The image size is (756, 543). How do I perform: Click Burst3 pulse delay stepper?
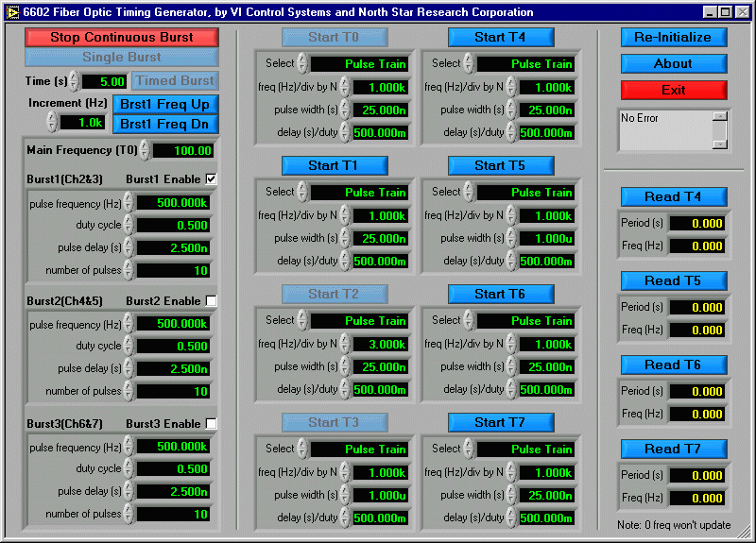129,491
